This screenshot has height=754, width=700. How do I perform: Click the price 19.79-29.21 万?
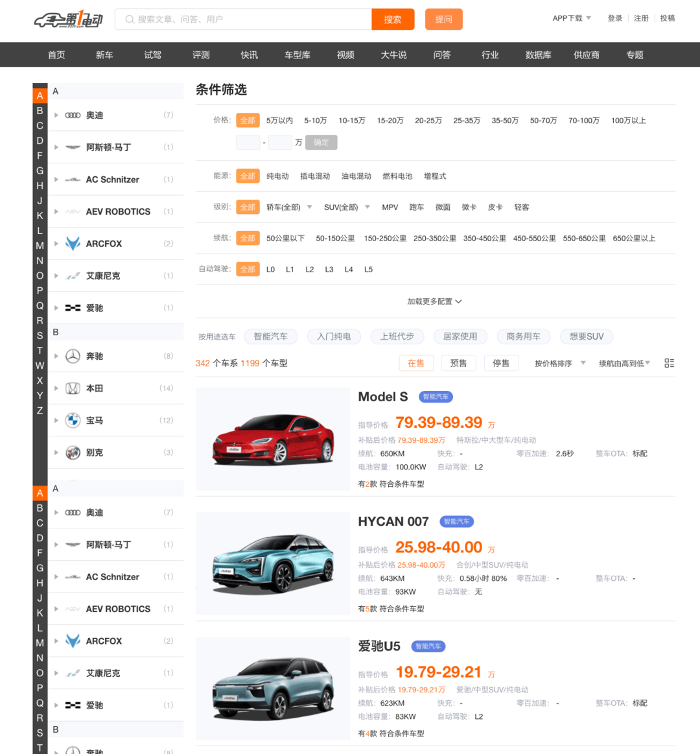[x=445, y=672]
